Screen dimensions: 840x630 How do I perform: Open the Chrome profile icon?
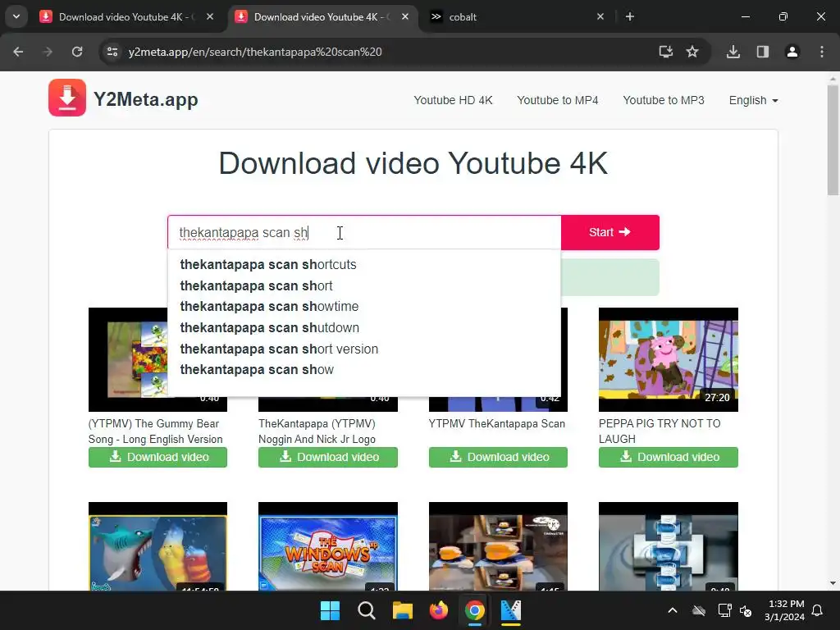792,52
